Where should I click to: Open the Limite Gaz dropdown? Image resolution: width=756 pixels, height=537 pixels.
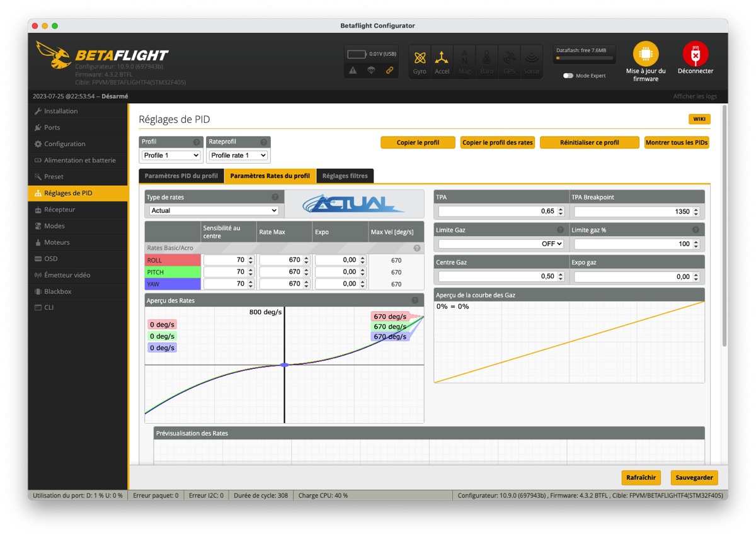pos(501,244)
